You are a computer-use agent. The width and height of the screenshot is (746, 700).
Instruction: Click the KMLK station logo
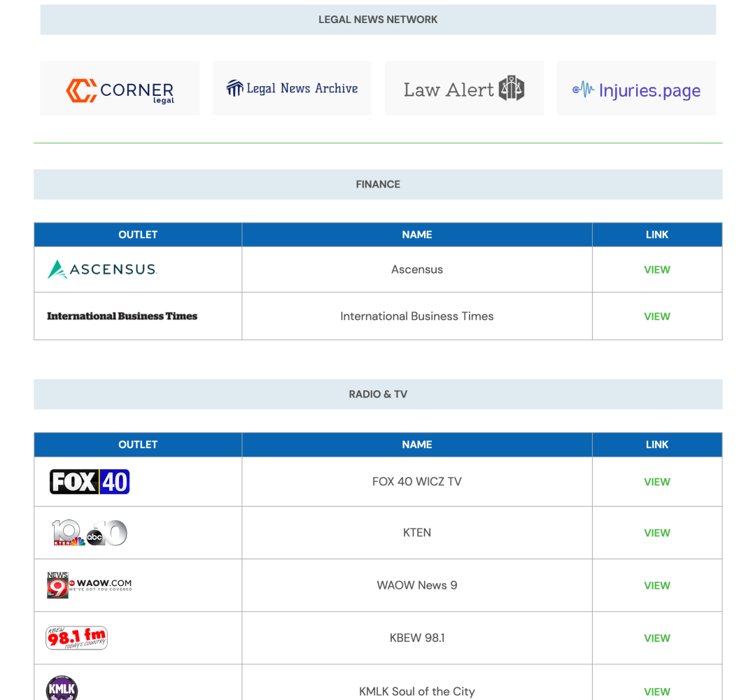62,688
